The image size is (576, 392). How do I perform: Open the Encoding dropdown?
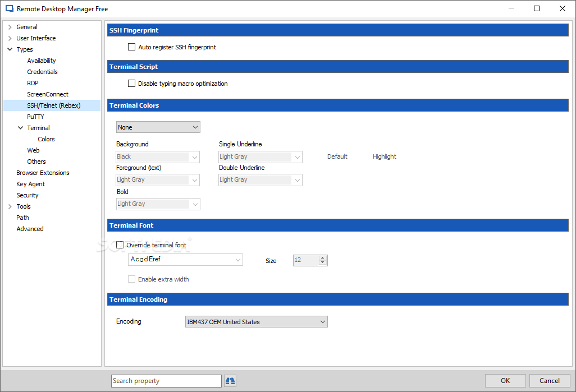tap(257, 322)
